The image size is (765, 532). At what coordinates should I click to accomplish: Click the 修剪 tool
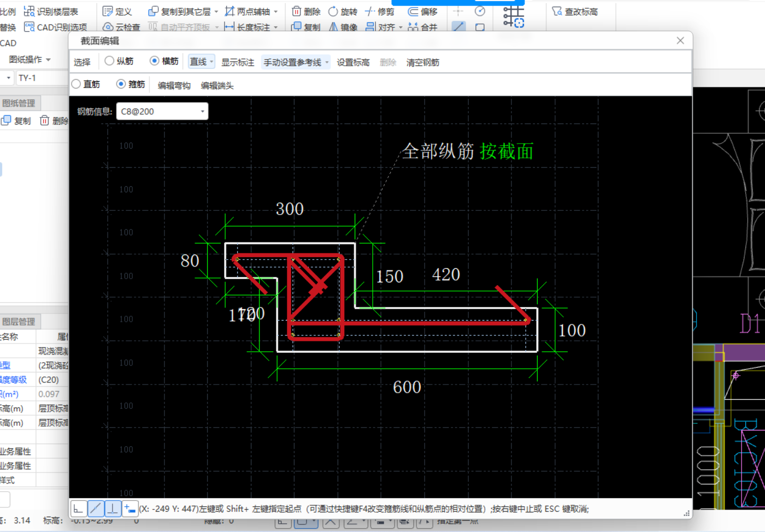[379, 11]
